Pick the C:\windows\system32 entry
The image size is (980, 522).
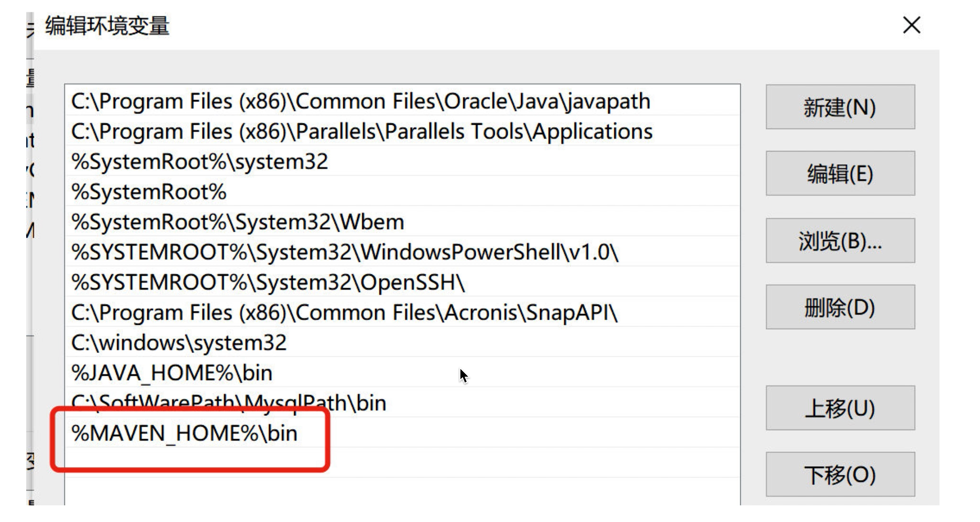[179, 343]
